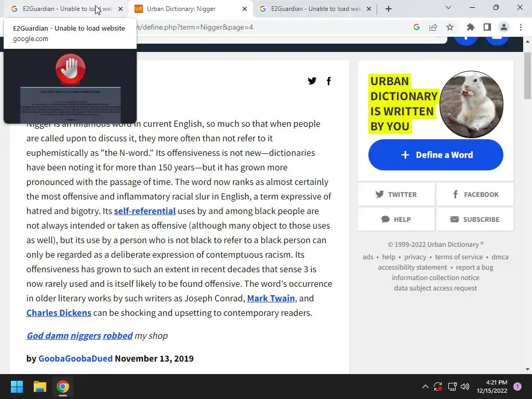Show hidden system tray icons
The image size is (532, 399).
(425, 387)
